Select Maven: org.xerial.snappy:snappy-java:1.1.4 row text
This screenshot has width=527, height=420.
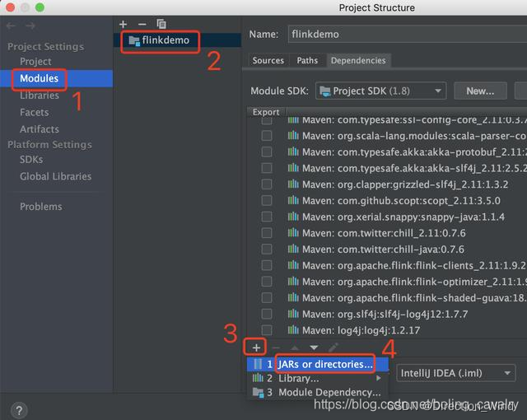[403, 217]
